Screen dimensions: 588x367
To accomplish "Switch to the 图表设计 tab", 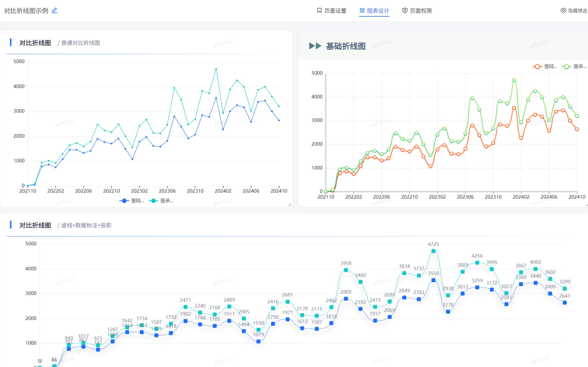I will (374, 11).
